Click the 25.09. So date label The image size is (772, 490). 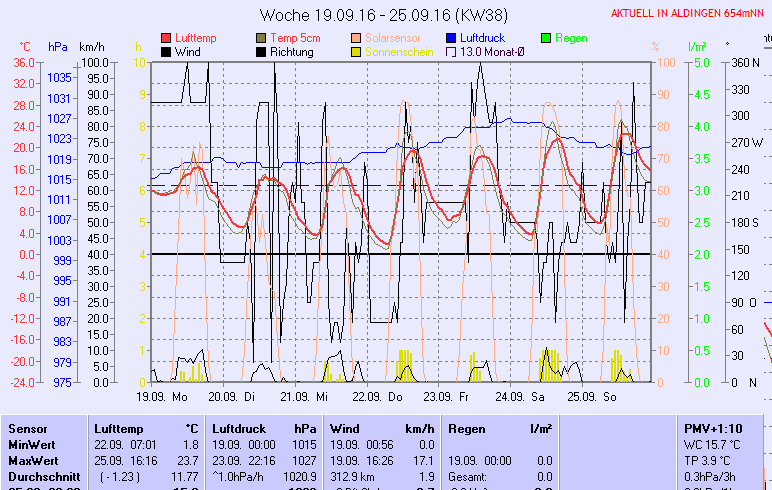[x=594, y=397]
